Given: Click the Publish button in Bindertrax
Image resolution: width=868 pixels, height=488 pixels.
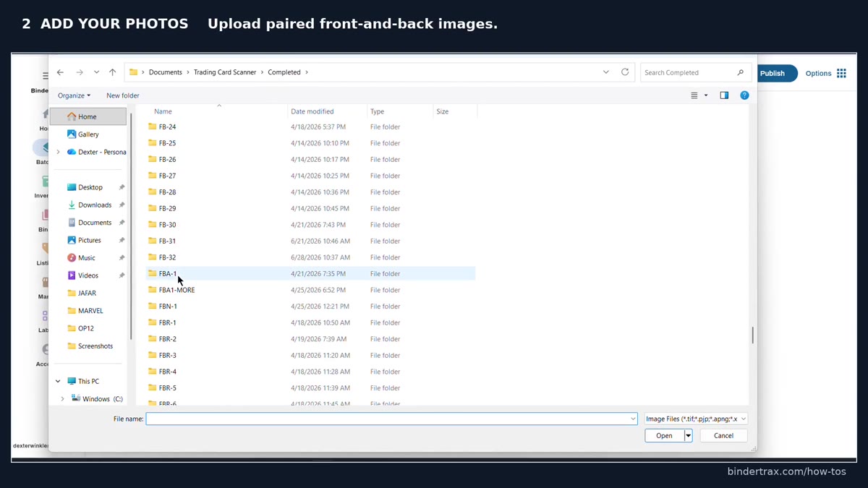Looking at the screenshot, I should click(775, 73).
